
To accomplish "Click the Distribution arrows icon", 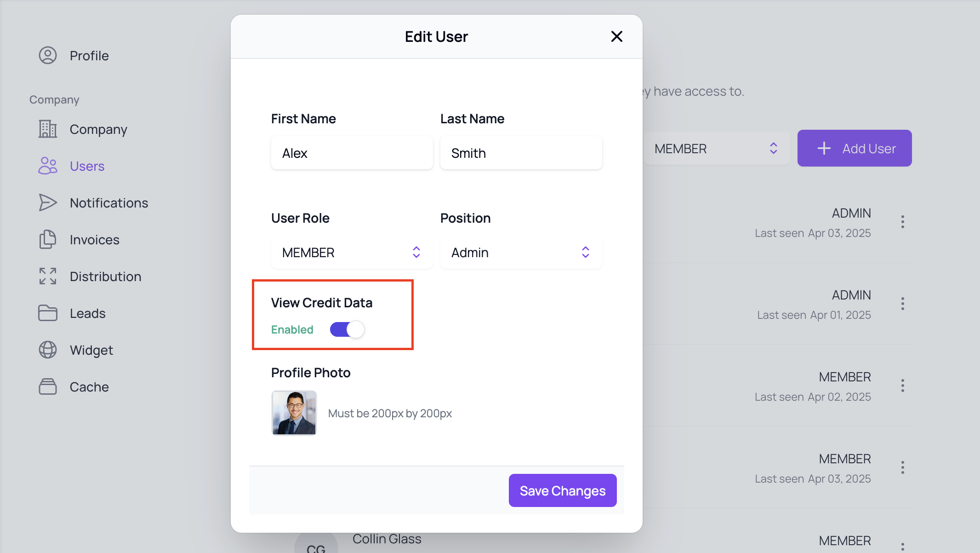I will [x=48, y=276].
